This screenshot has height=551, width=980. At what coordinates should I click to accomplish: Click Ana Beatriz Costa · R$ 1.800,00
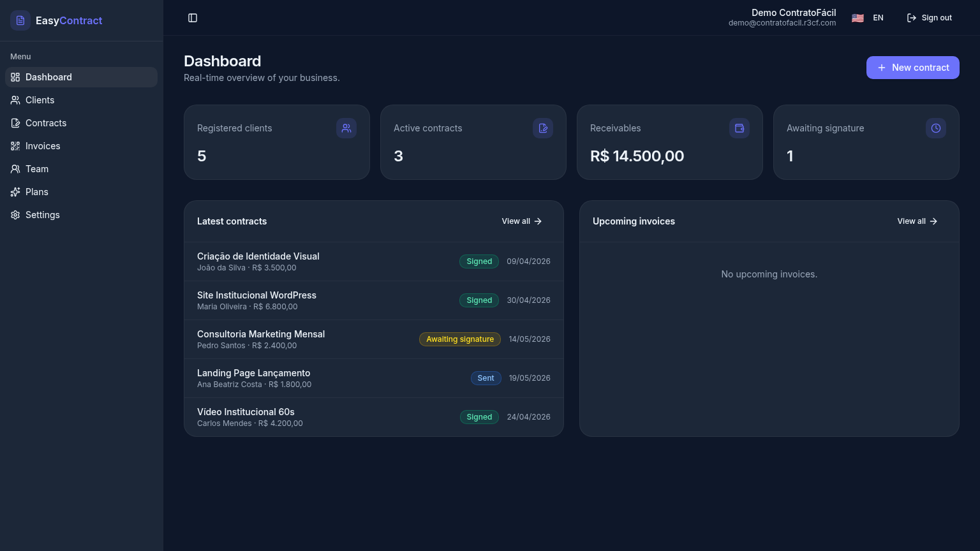254,385
